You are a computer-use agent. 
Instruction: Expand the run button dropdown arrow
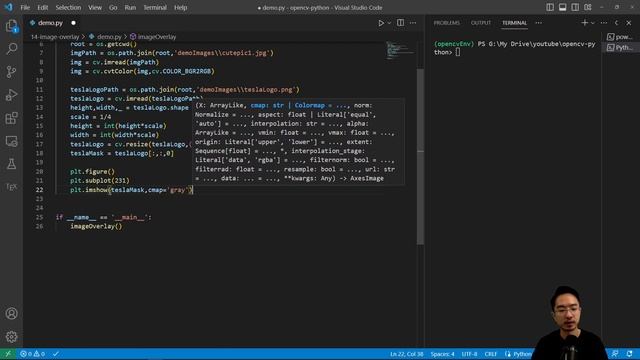389,23
